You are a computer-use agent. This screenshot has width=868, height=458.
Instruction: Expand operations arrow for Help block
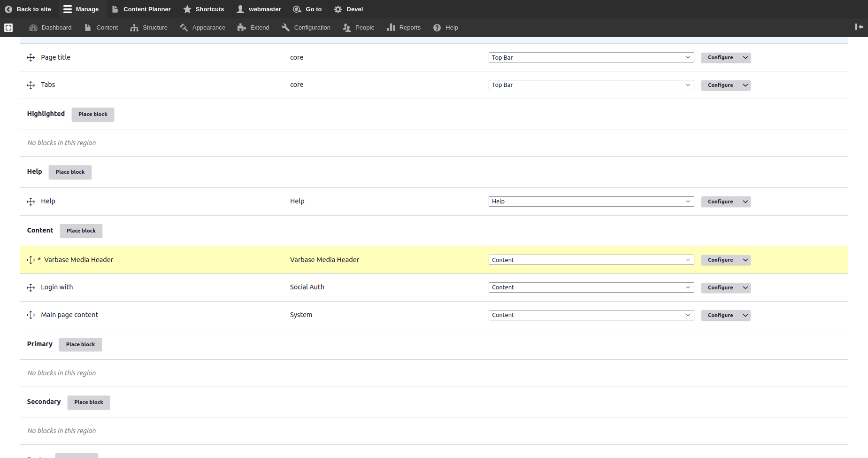coord(745,202)
